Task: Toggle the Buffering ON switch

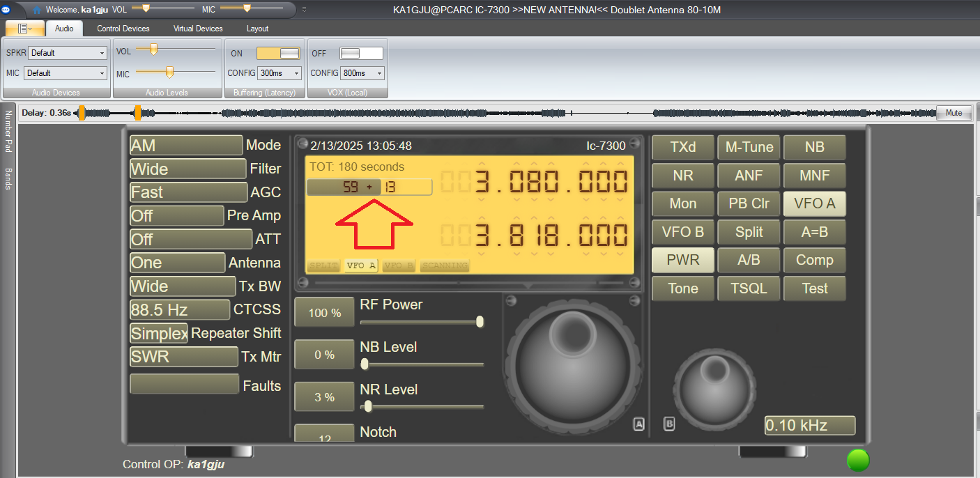Action: [x=278, y=52]
